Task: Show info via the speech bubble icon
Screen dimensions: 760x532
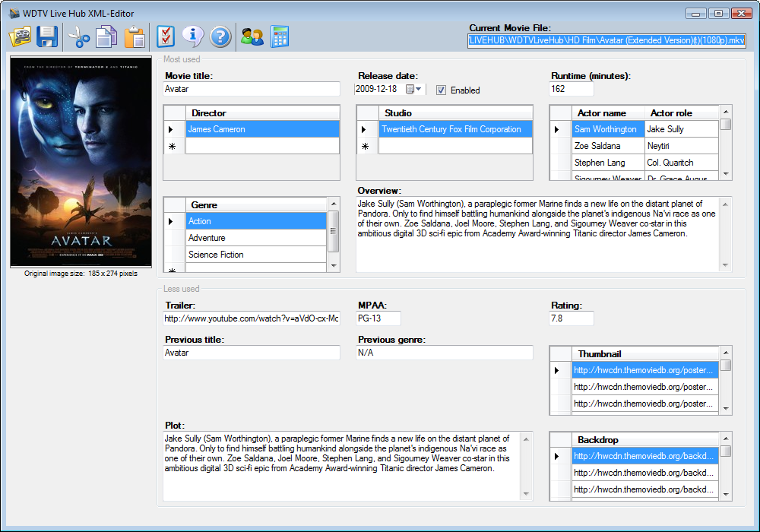Action: 193,36
